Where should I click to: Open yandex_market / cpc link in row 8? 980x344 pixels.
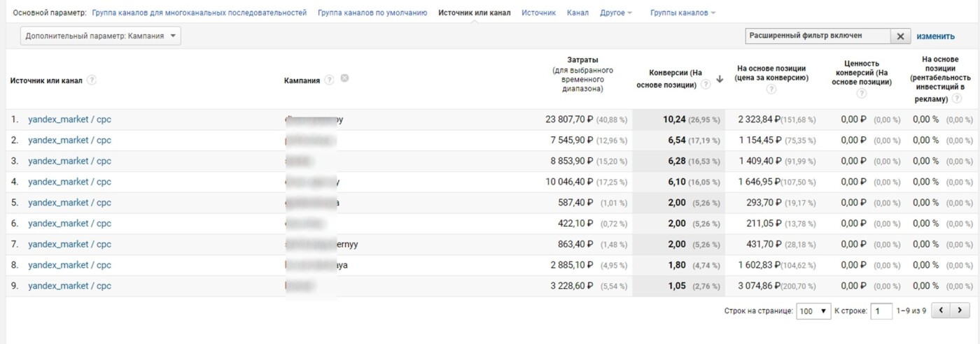[x=69, y=265]
